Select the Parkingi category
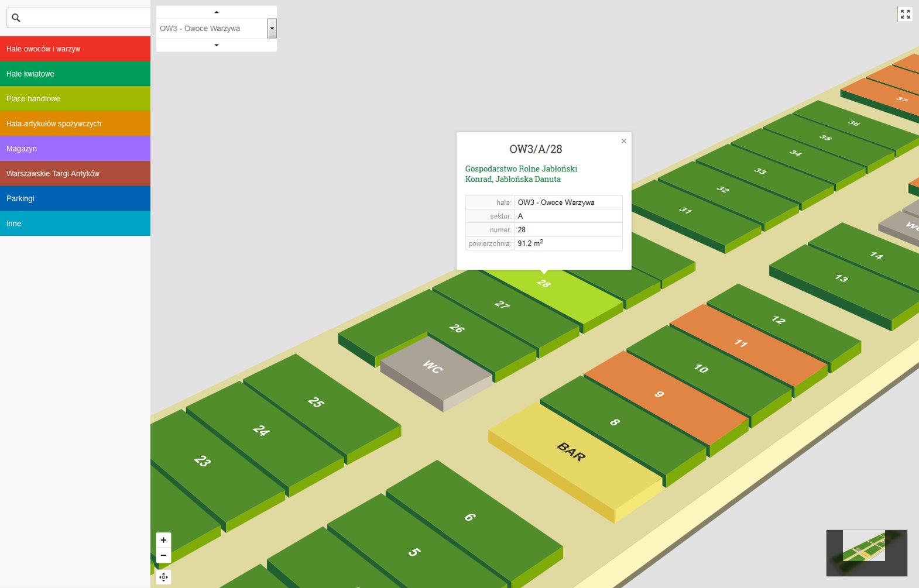 point(75,199)
